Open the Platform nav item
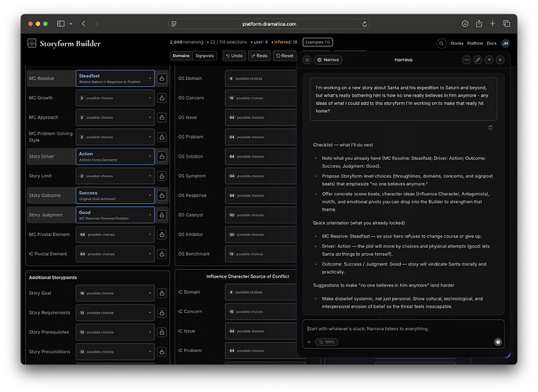The image size is (538, 392). pyautogui.click(x=475, y=43)
